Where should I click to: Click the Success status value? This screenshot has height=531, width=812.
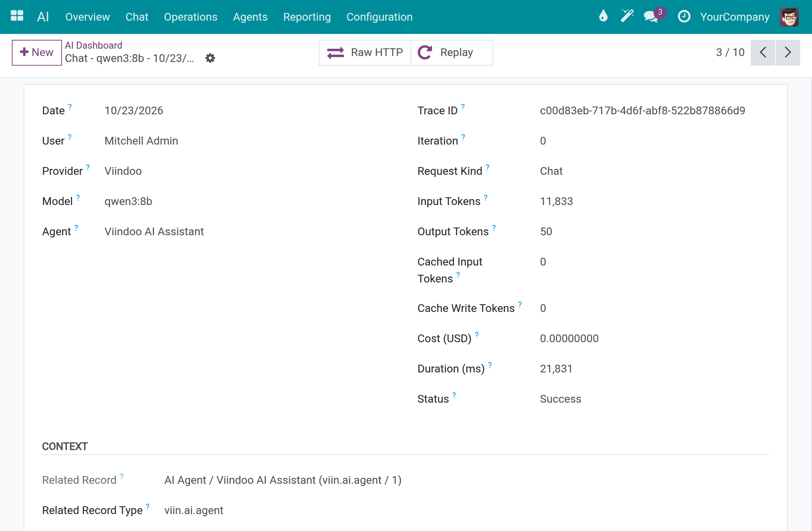[560, 399]
